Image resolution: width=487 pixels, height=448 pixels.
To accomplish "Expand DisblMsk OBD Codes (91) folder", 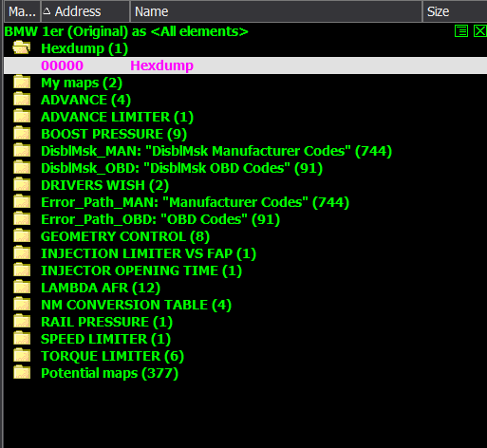I will (x=181, y=168).
